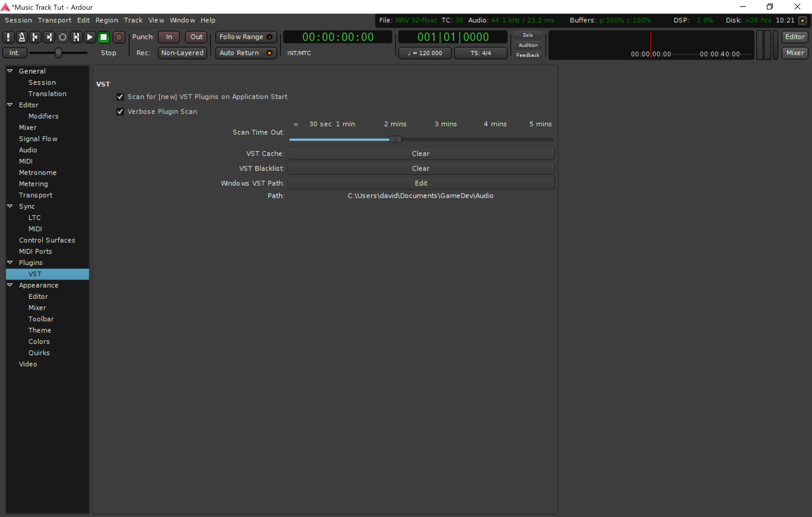Image resolution: width=812 pixels, height=517 pixels.
Task: Stop playback with the Stop button
Action: (x=103, y=37)
